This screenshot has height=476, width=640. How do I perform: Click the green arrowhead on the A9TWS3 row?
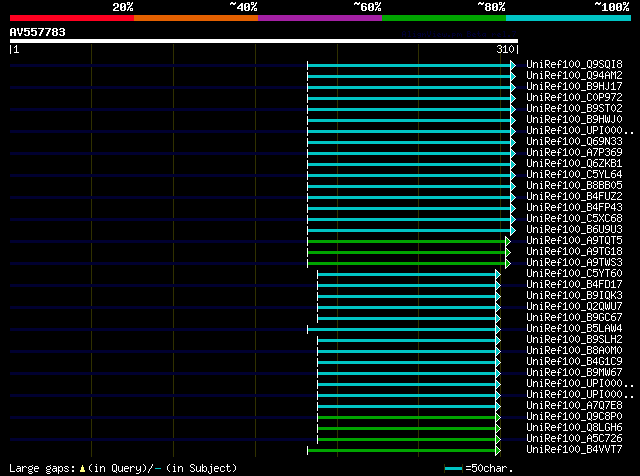click(x=508, y=263)
